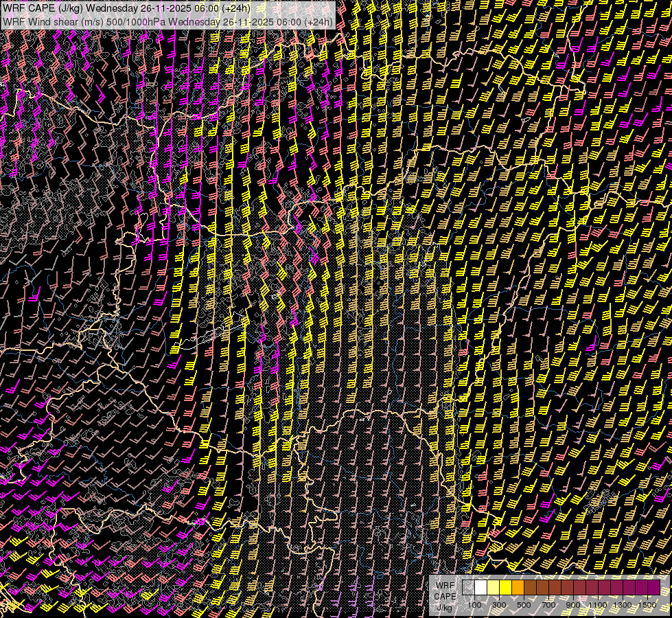Viewport: 672px width, 618px height.
Task: Click the 500 legend label
Action: click(524, 605)
